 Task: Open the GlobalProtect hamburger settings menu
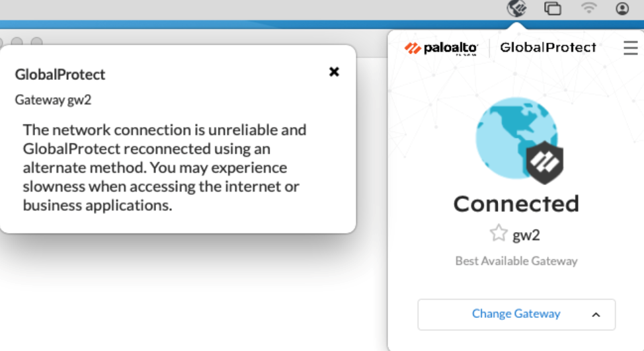(x=630, y=48)
